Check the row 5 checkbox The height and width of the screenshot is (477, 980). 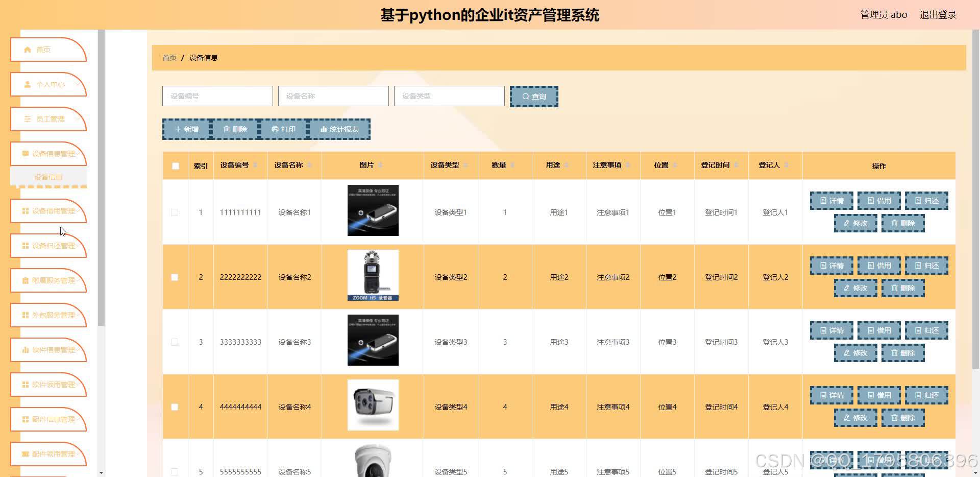click(x=175, y=472)
